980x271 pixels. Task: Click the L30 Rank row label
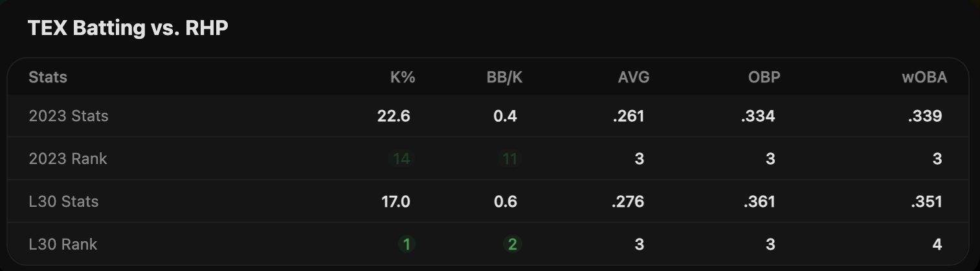pyautogui.click(x=63, y=244)
